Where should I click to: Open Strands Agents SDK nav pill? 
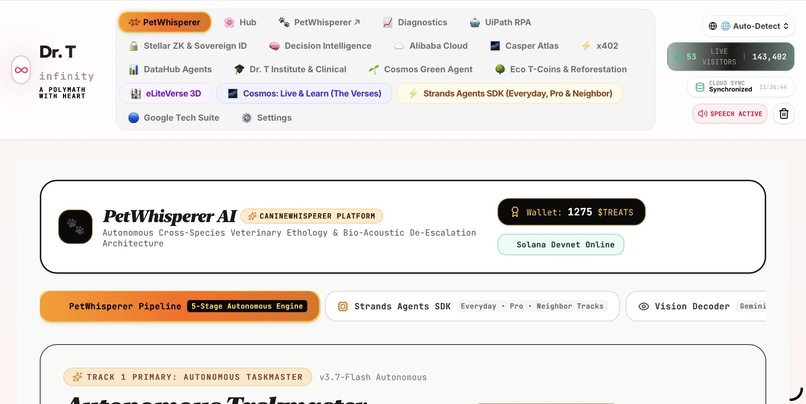pos(510,94)
